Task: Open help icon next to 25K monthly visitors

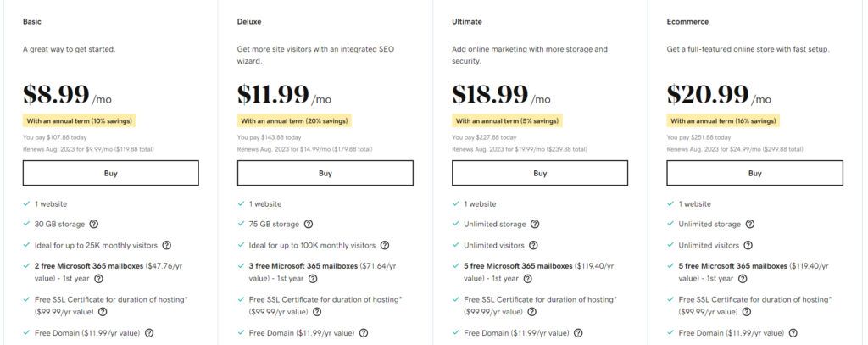Action: tap(167, 245)
